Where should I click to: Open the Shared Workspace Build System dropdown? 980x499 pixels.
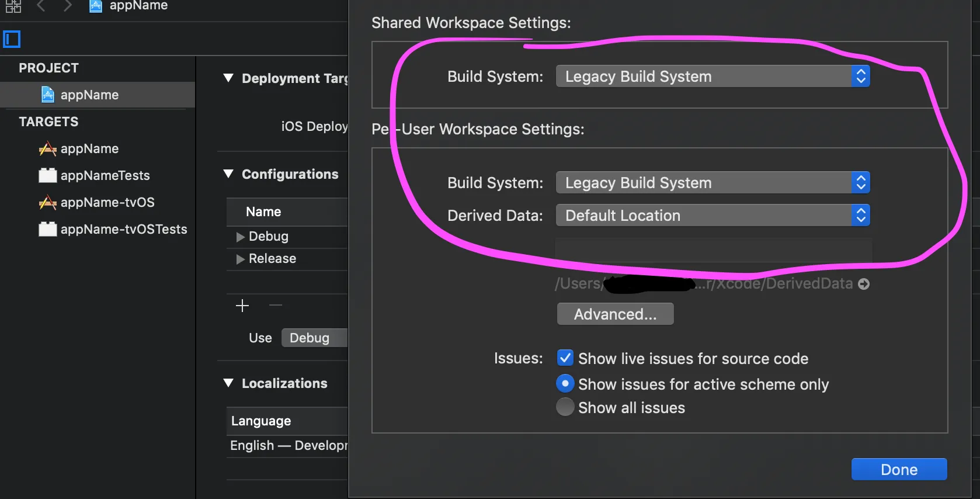click(x=713, y=77)
